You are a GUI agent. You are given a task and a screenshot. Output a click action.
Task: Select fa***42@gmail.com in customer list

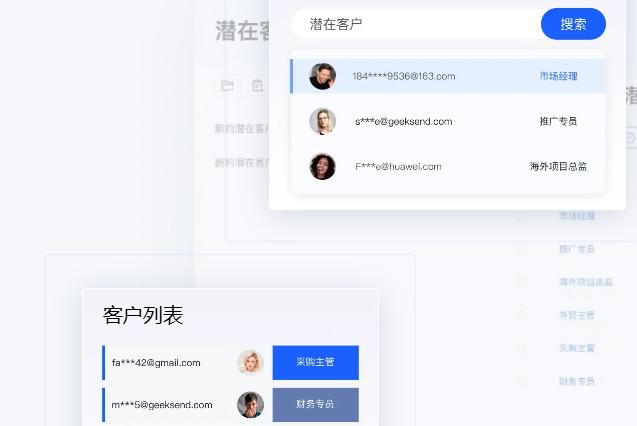point(156,363)
